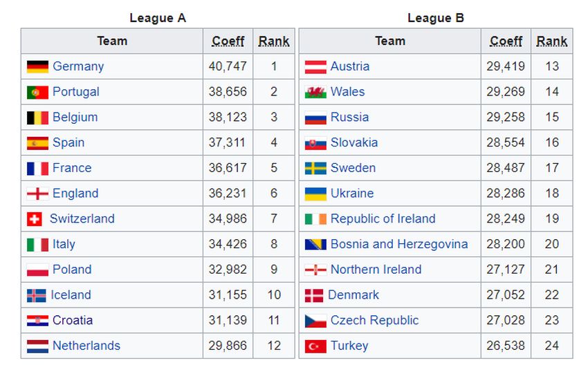
Task: Follow the Northern Ireland link
Action: click(376, 270)
